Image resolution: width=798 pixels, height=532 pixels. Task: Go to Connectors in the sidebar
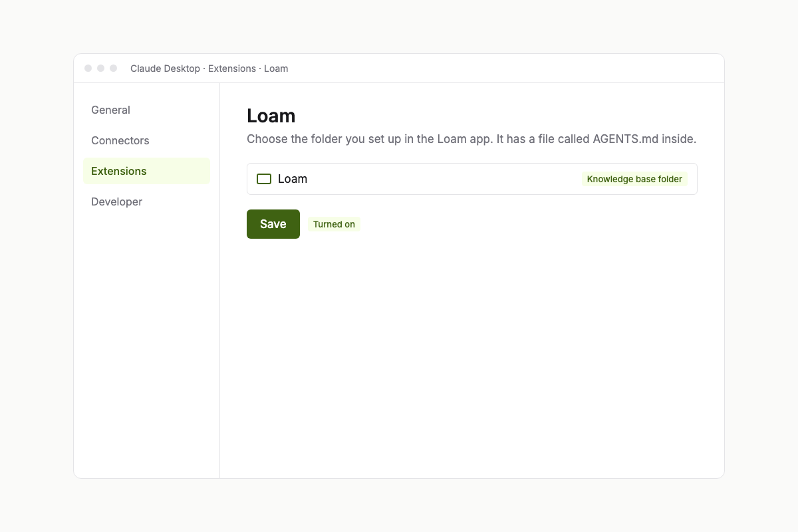click(146, 140)
